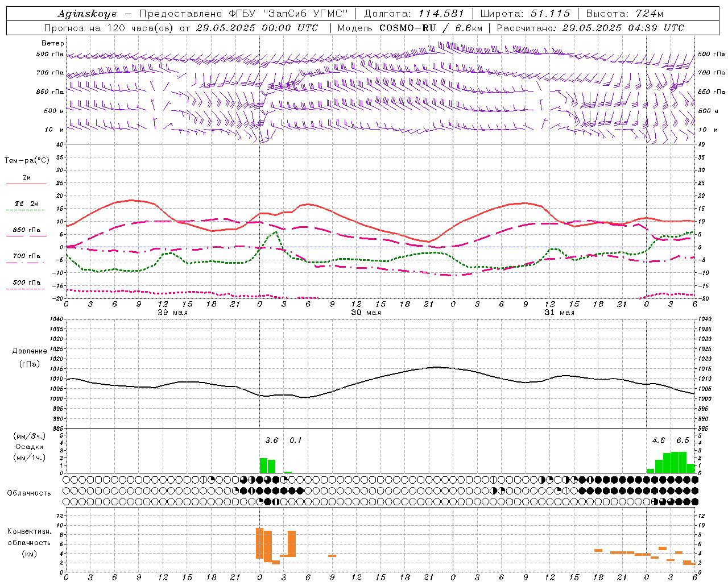728x582 pixels.
Task: Click the 0.1 precipitation total
Action: [x=296, y=440]
